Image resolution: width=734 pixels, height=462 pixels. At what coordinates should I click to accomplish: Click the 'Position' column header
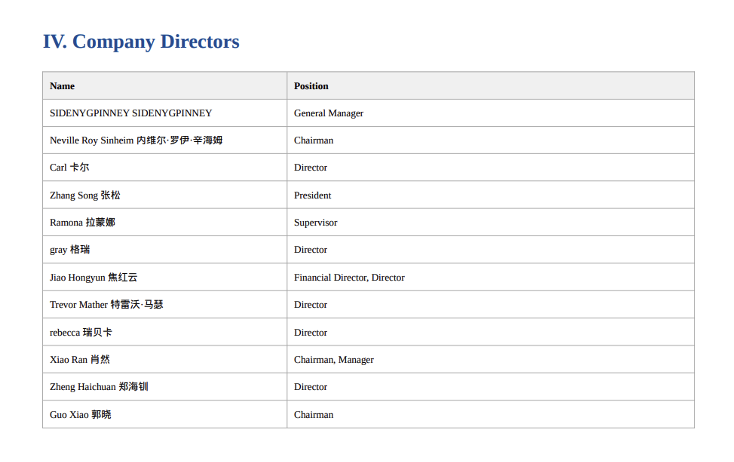point(311,86)
